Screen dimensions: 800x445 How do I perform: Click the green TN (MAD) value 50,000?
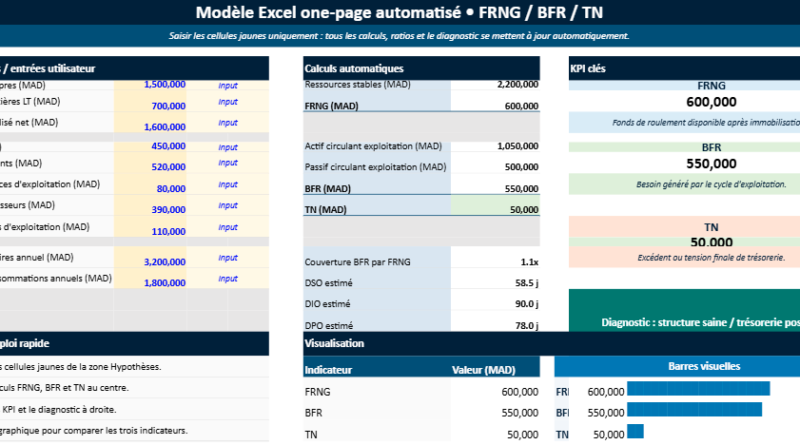click(495, 205)
